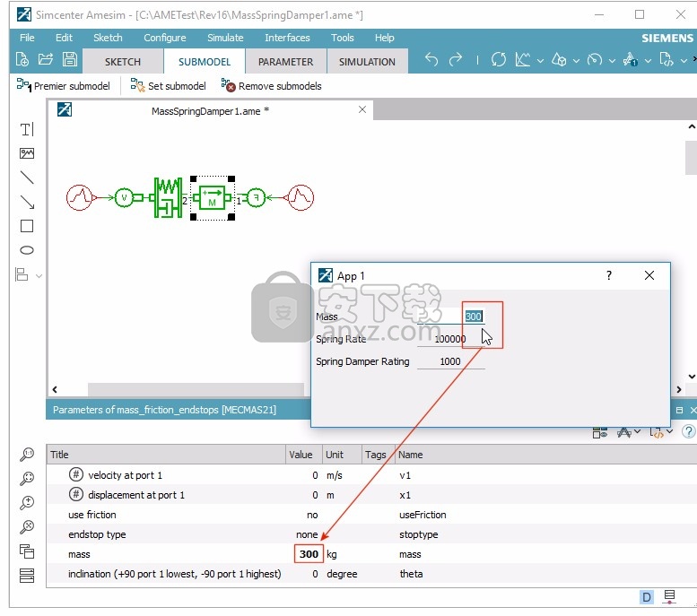The height and width of the screenshot is (616, 697).
Task: Click the Zoom in magnifier icon
Action: 27,503
